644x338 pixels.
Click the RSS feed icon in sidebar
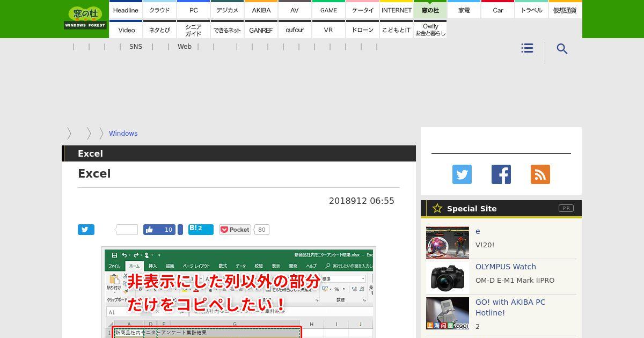tap(540, 174)
